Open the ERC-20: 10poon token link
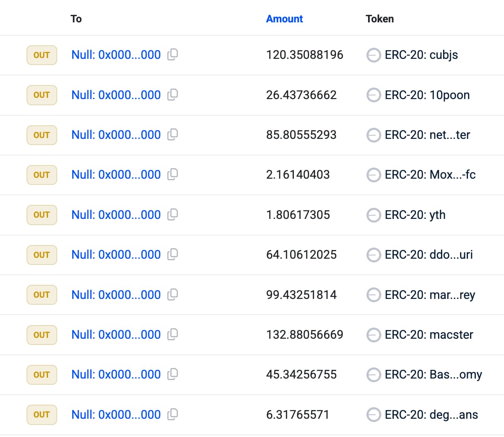 pos(427,95)
